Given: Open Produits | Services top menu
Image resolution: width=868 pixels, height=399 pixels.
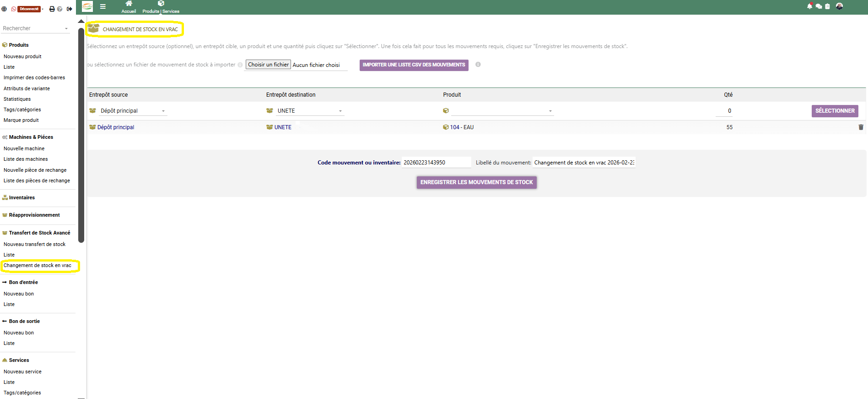Looking at the screenshot, I should [161, 7].
